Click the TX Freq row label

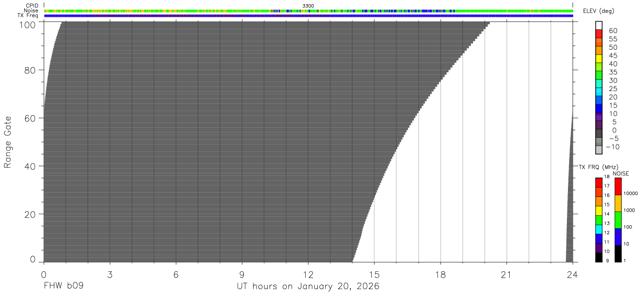point(28,15)
